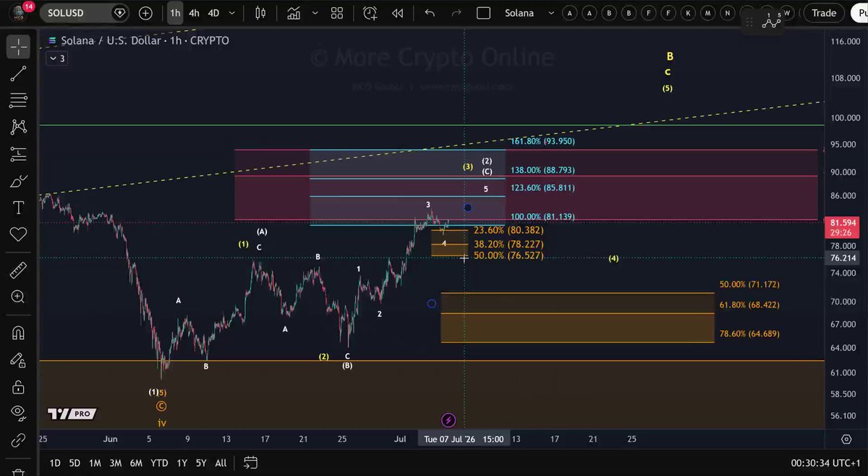Switch to the 4D interval
Image resolution: width=868 pixels, height=476 pixels.
point(213,13)
